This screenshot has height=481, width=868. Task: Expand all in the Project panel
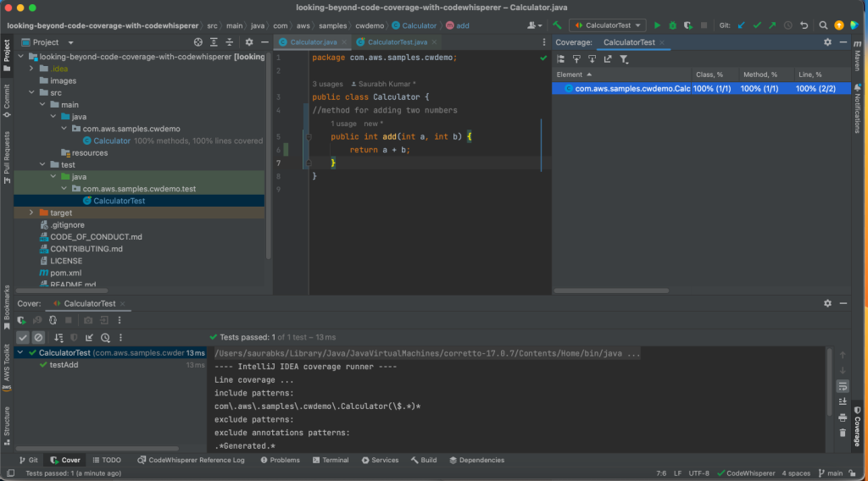tap(214, 42)
